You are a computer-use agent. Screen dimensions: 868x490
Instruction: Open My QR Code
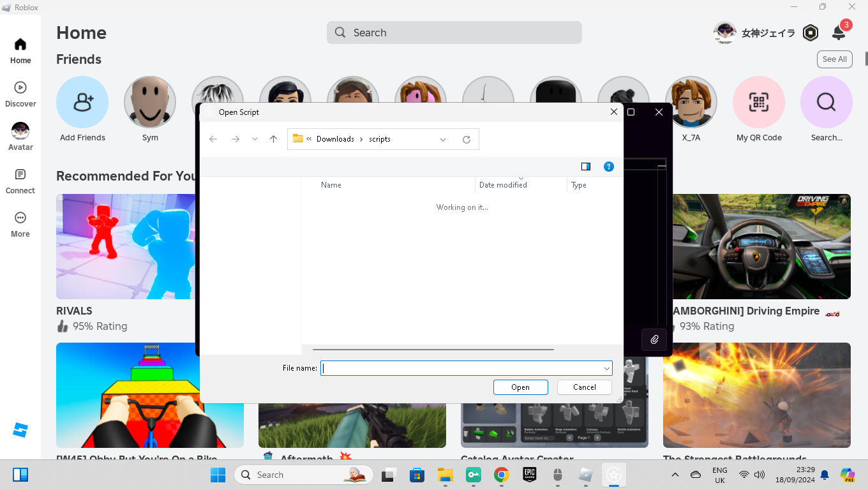[759, 102]
